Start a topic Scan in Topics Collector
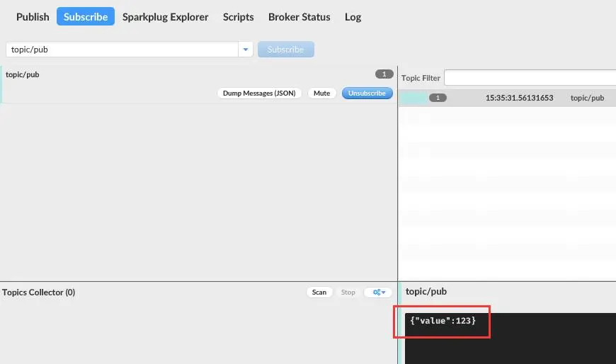Image resolution: width=616 pixels, height=364 pixels. point(319,292)
